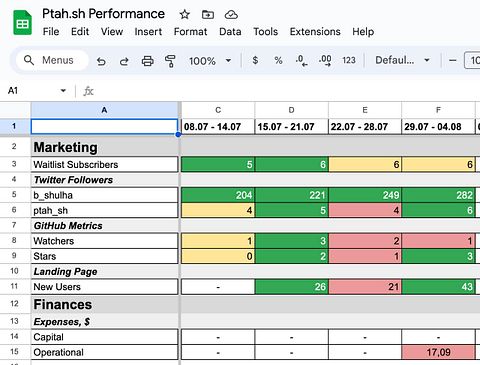Select column C header
The width and height of the screenshot is (480, 365).
pos(218,110)
